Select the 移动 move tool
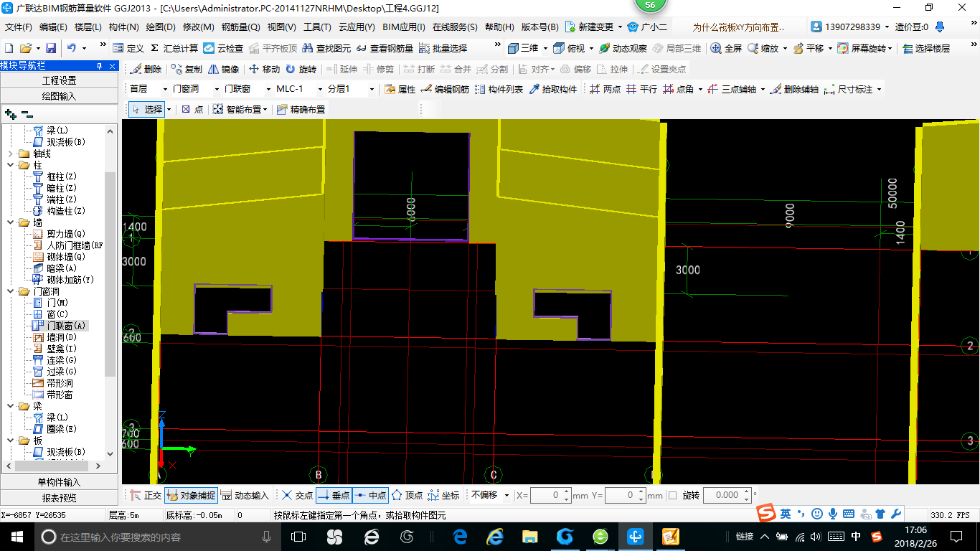Image resolution: width=980 pixels, height=551 pixels. pos(264,69)
